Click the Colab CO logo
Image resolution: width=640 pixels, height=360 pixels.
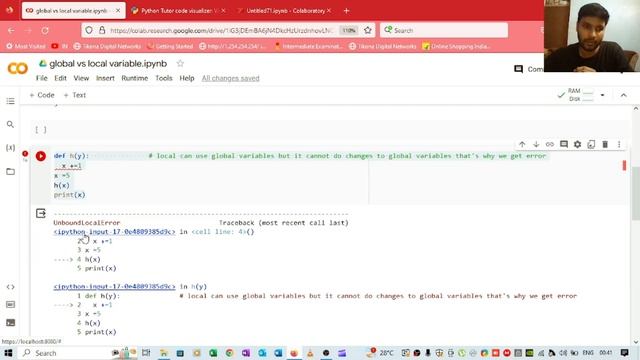click(18, 69)
